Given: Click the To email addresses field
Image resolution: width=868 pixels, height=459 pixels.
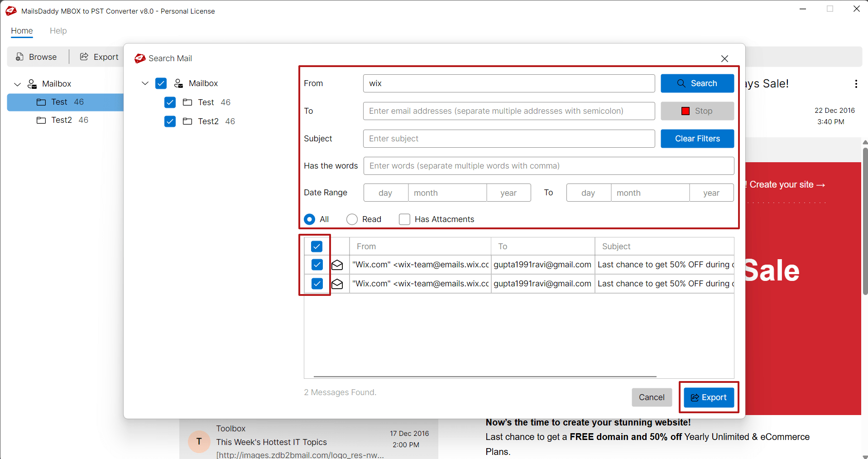Looking at the screenshot, I should coord(509,111).
